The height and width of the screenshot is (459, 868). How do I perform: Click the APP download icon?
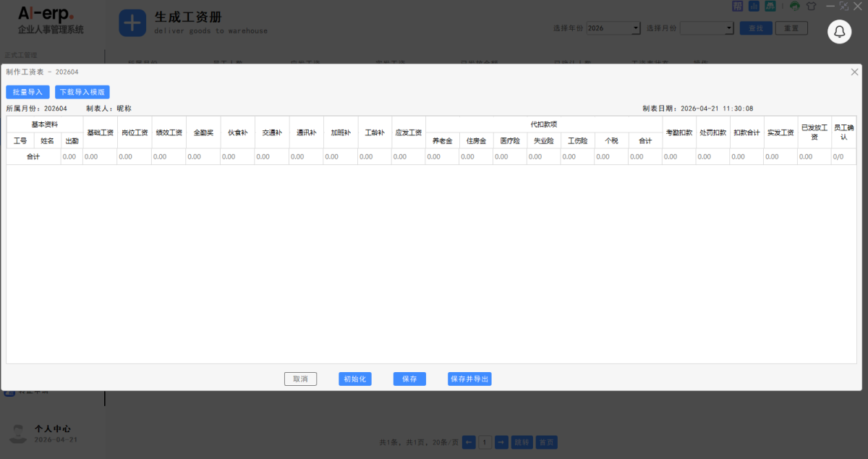[770, 6]
